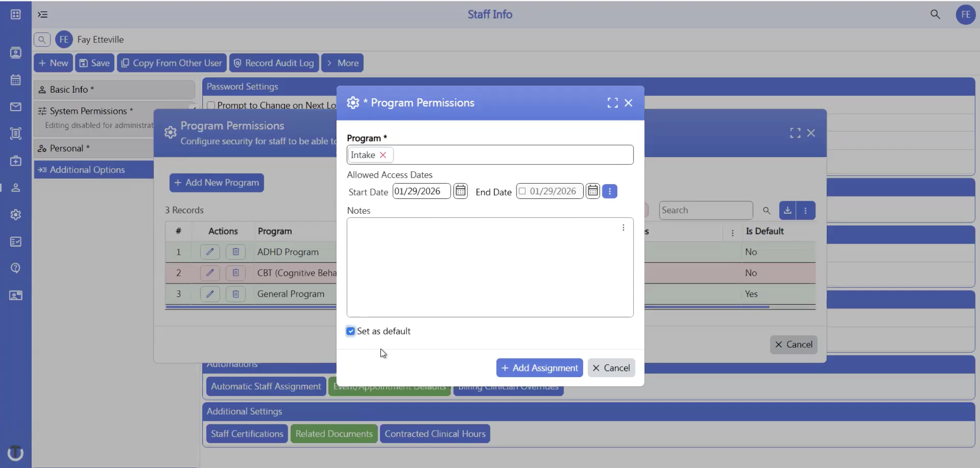Click the Copy From Other User button

[x=171, y=62]
